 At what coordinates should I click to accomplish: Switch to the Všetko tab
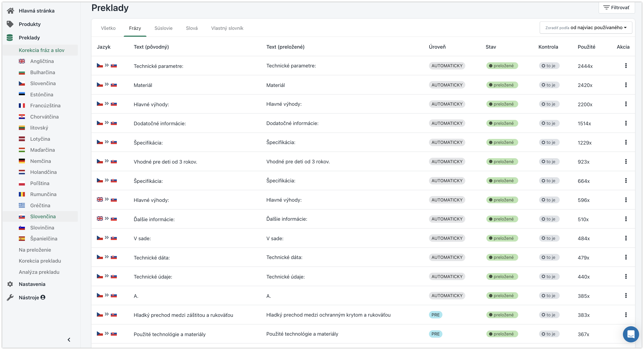click(x=108, y=28)
